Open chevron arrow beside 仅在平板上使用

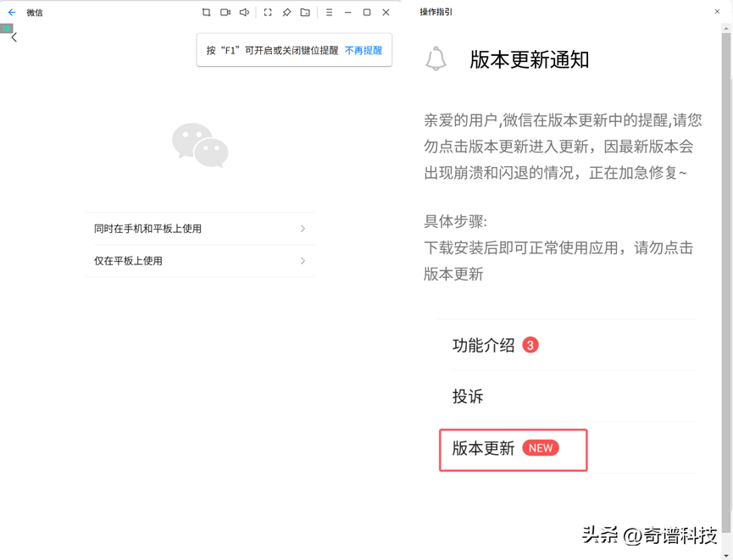pyautogui.click(x=303, y=261)
